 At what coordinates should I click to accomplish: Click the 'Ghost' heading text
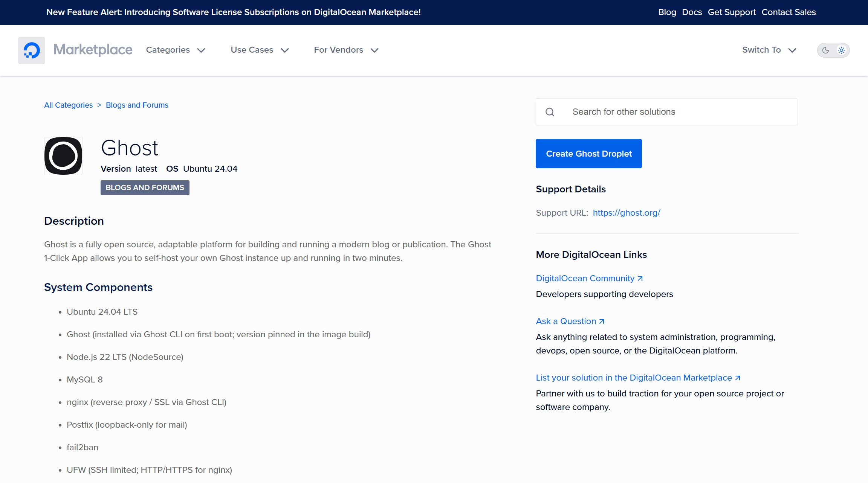coord(130,148)
